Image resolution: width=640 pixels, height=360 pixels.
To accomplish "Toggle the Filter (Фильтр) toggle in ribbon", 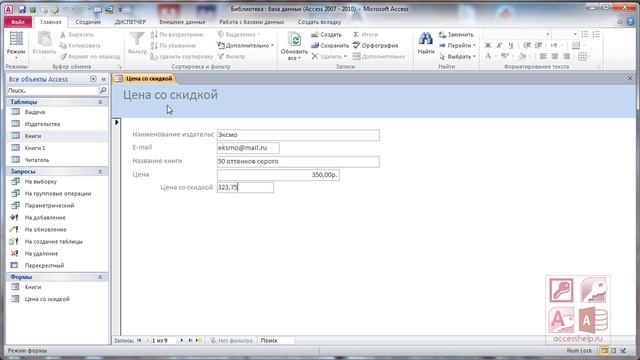I will point(231,57).
